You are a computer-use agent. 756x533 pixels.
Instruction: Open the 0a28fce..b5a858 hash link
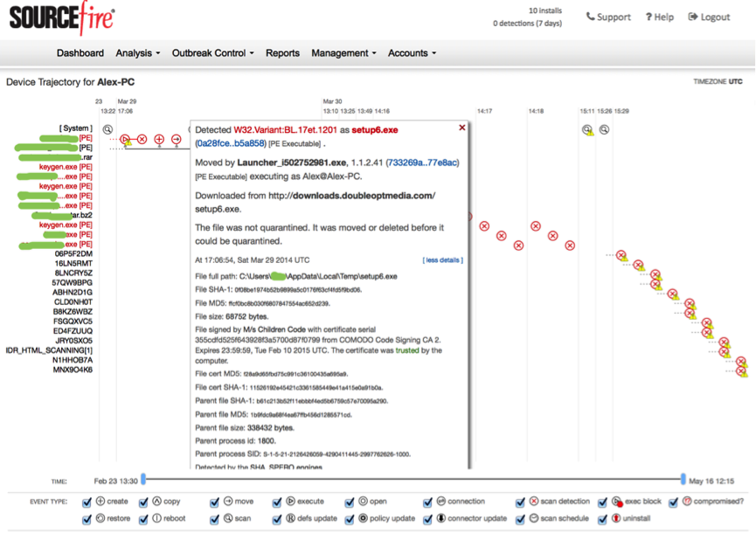click(x=231, y=143)
